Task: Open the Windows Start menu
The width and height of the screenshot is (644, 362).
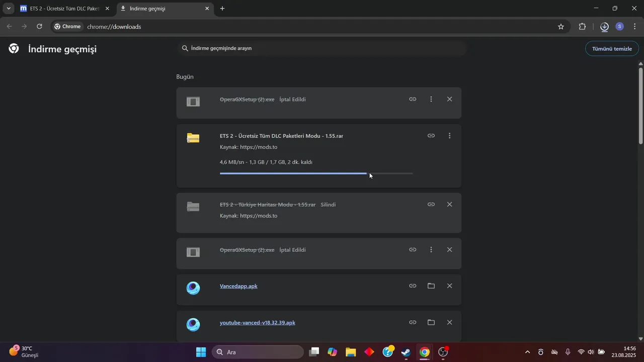Action: point(201,352)
